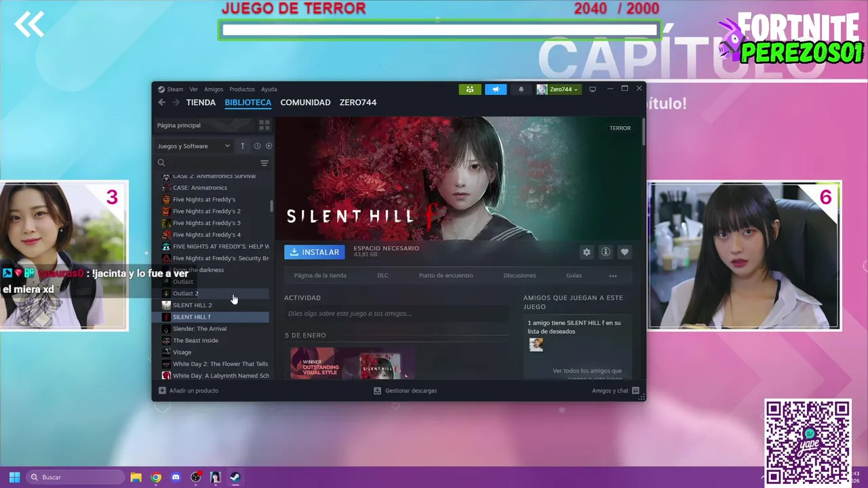Image resolution: width=868 pixels, height=488 pixels.
Task: Click the game list scrollbar
Action: point(272,206)
